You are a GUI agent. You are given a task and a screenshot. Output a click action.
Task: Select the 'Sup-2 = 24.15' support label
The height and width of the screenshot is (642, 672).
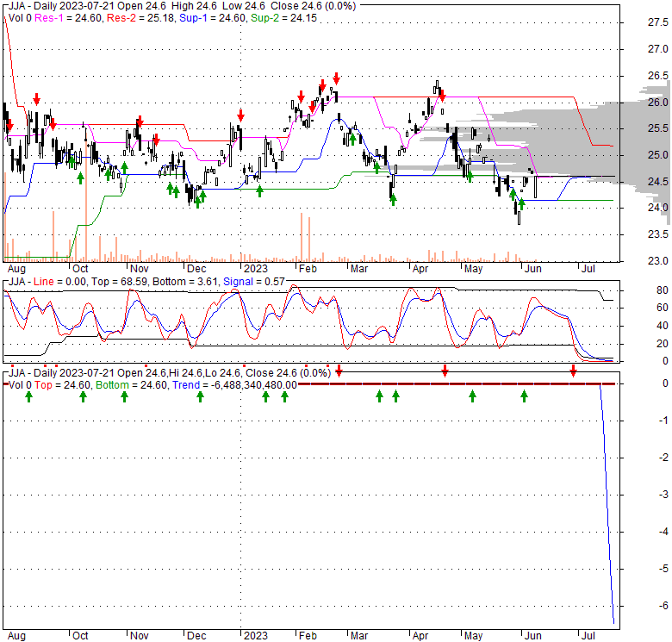tap(283, 18)
